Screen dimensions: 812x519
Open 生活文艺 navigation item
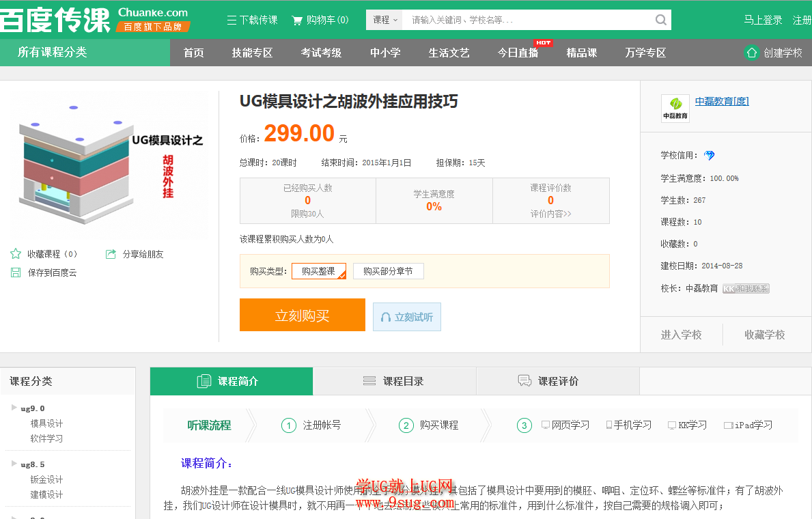coord(449,53)
